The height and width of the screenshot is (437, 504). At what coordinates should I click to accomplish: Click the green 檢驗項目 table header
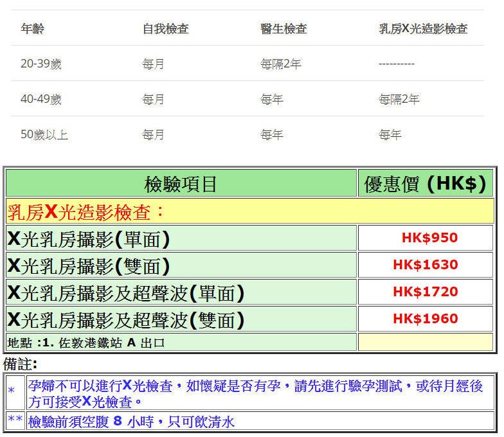coord(181,184)
